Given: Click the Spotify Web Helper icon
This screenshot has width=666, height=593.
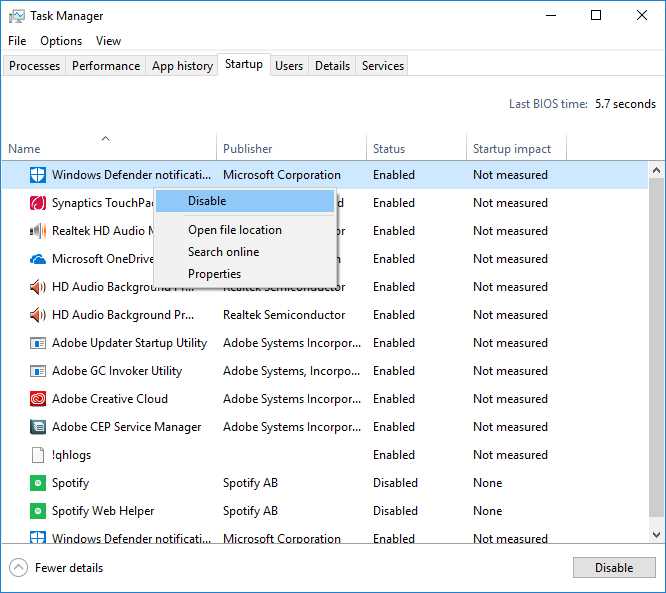Looking at the screenshot, I should click(x=38, y=511).
